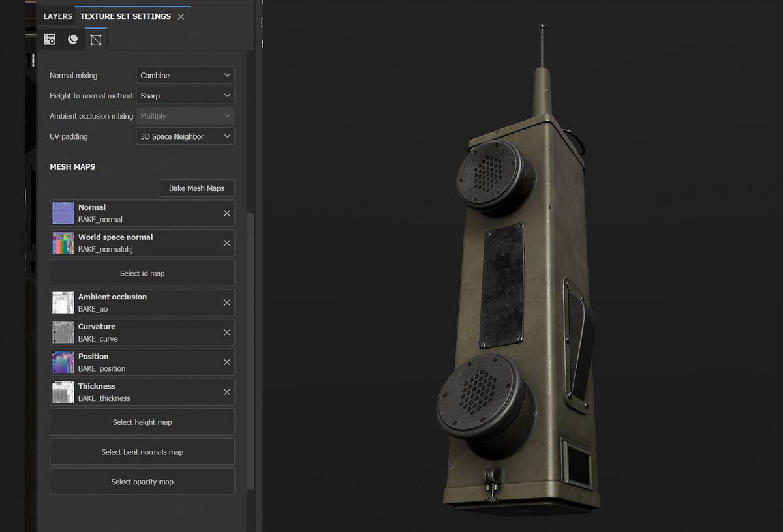Open texture set settings via the gear icon
The image size is (783, 532).
tap(49, 39)
